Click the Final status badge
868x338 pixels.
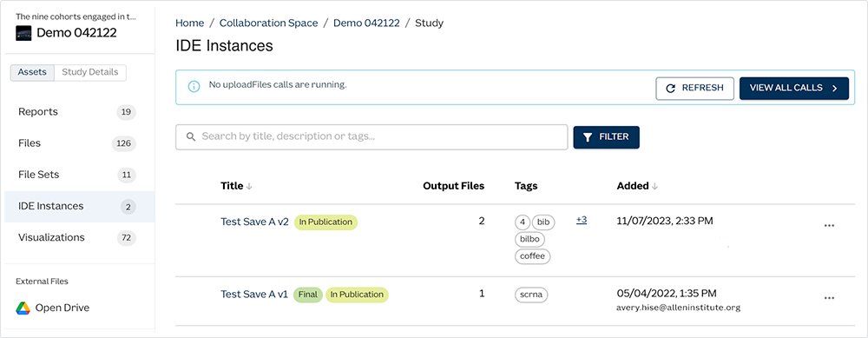(308, 295)
